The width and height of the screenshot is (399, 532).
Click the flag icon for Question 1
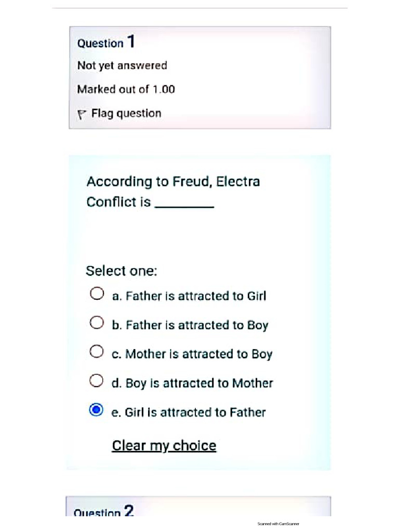tap(81, 114)
